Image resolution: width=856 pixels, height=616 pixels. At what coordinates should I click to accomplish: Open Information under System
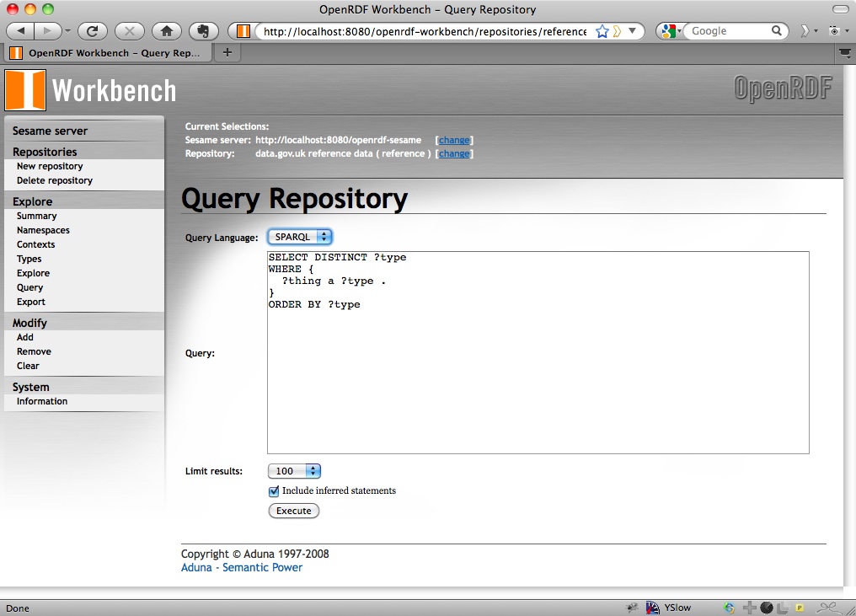click(42, 401)
